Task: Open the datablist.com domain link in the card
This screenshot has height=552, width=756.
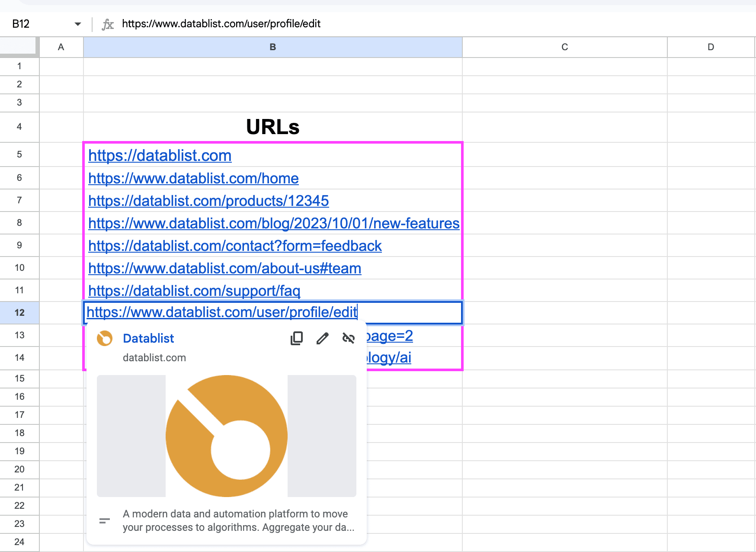Action: tap(154, 357)
